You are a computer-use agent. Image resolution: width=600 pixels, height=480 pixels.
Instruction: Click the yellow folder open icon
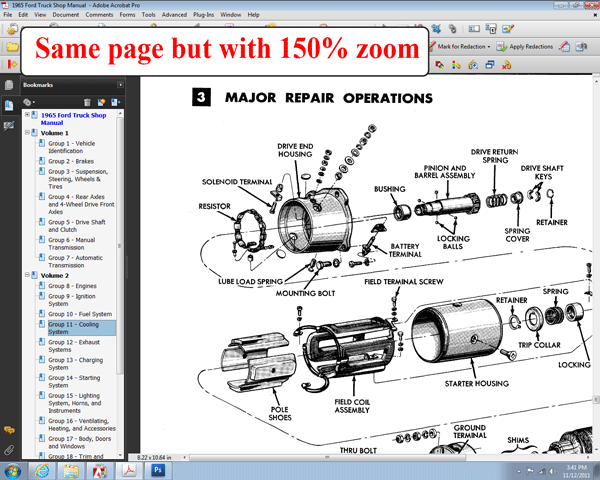pyautogui.click(x=12, y=47)
